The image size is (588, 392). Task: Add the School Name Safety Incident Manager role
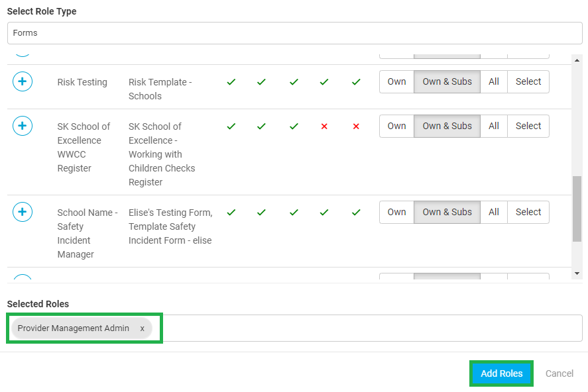[x=23, y=212]
